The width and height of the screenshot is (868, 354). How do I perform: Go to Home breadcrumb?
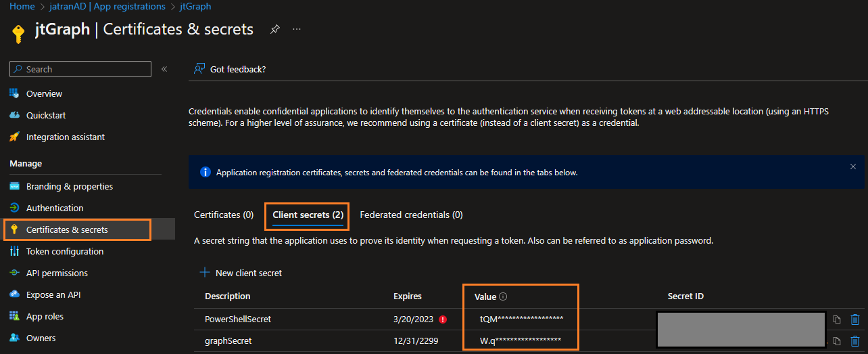(22, 6)
